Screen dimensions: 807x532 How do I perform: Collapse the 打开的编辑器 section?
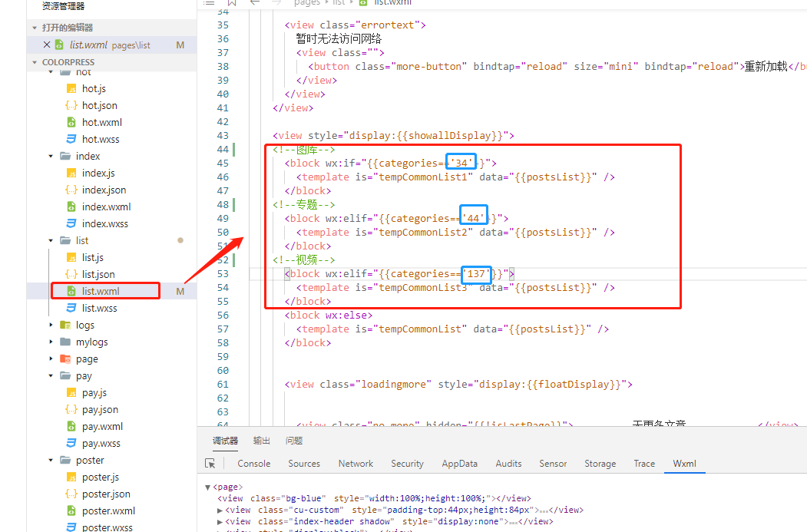click(35, 28)
